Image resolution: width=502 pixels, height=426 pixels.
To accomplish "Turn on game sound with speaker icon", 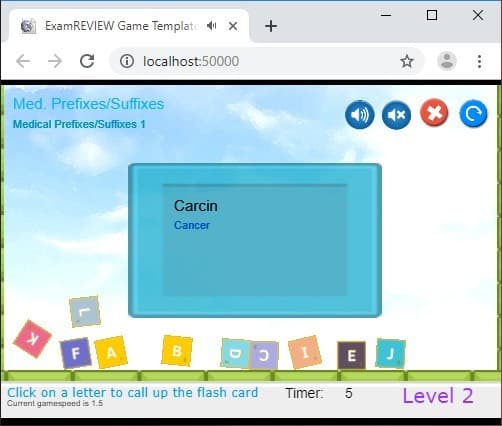I will tap(360, 114).
